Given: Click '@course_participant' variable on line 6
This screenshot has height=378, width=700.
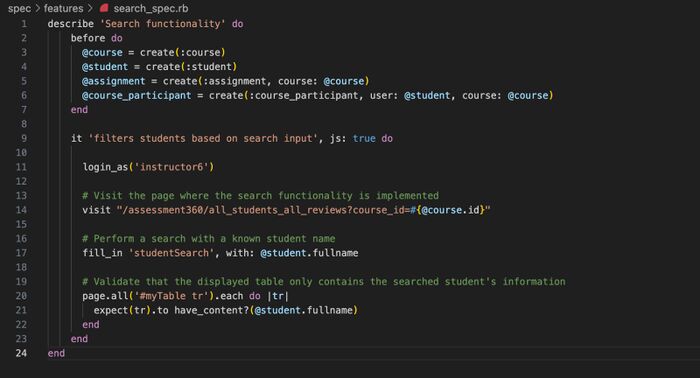Looking at the screenshot, I should 137,95.
